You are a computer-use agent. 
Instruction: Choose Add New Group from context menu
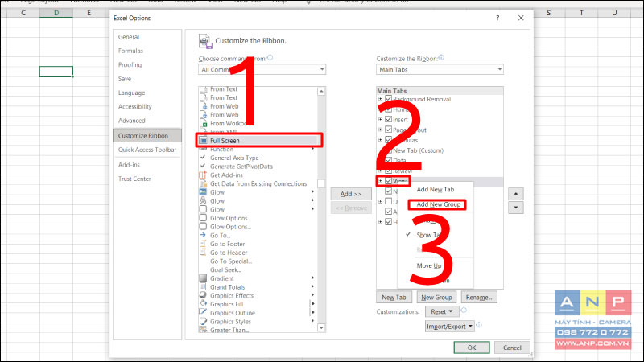(438, 204)
